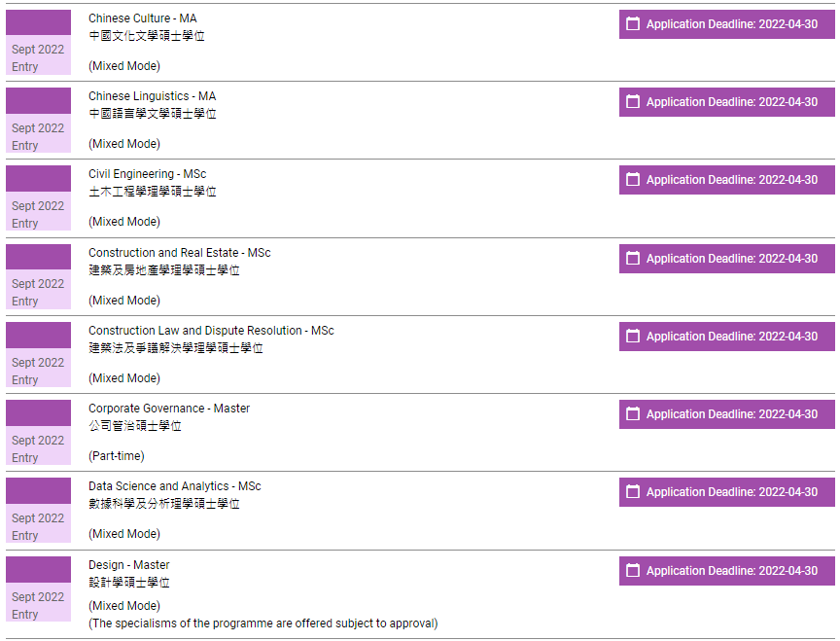Screen dimensions: 840x641
Task: Open Construction and Real Estate - MSc
Action: tap(179, 253)
